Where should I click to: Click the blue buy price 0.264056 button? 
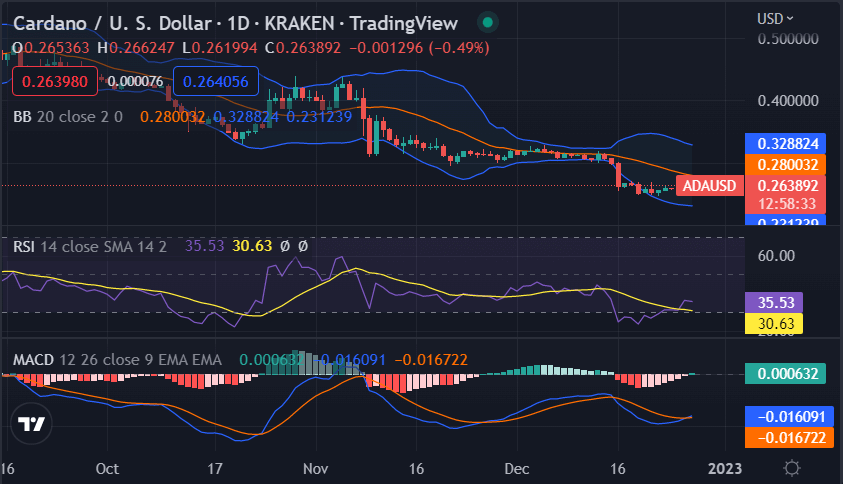pyautogui.click(x=216, y=81)
